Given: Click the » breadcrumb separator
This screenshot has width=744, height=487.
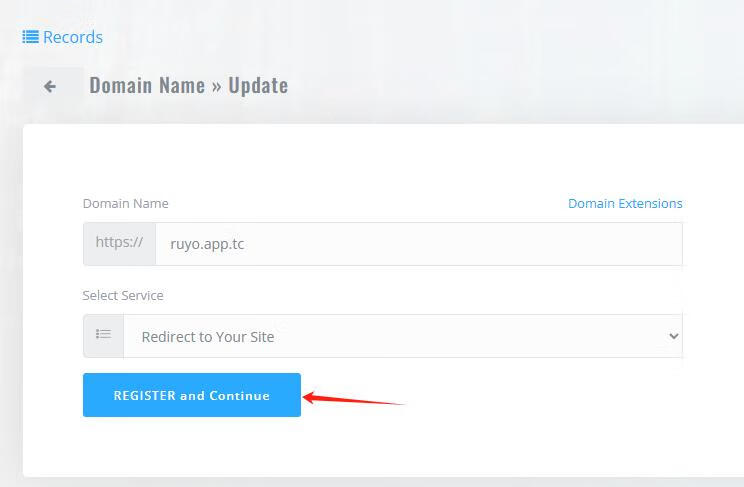Looking at the screenshot, I should [x=216, y=86].
